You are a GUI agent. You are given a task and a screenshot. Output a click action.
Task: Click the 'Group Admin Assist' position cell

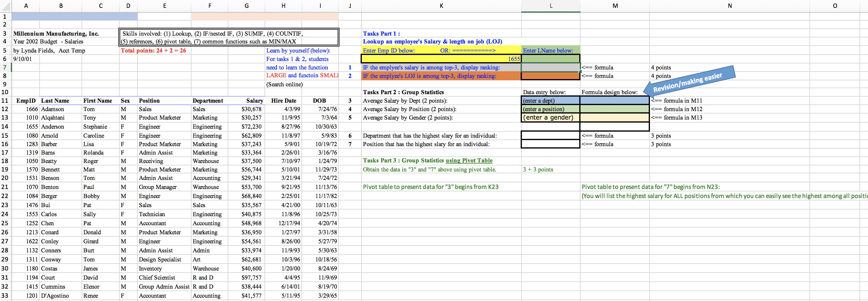click(x=164, y=287)
